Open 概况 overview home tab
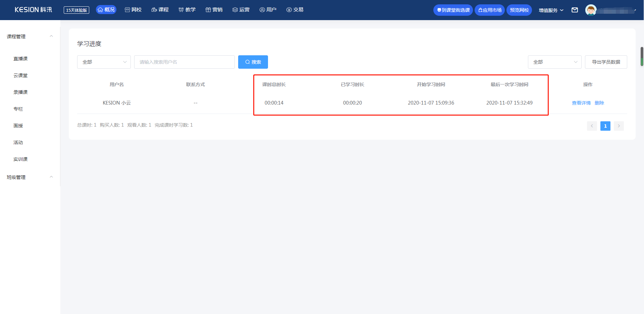This screenshot has width=644, height=314. coord(106,10)
